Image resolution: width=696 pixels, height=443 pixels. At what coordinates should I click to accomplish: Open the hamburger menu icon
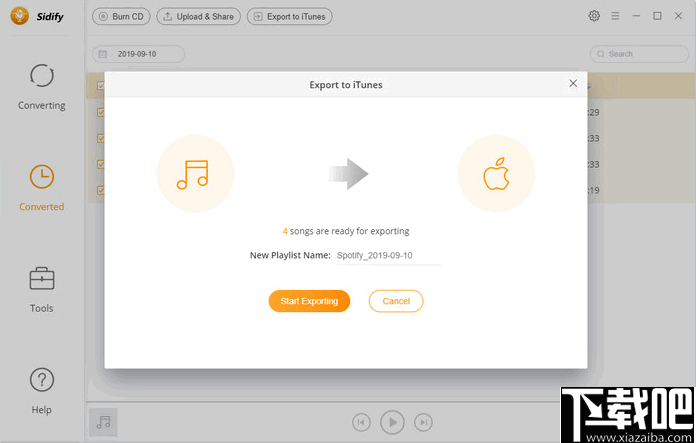[x=615, y=16]
